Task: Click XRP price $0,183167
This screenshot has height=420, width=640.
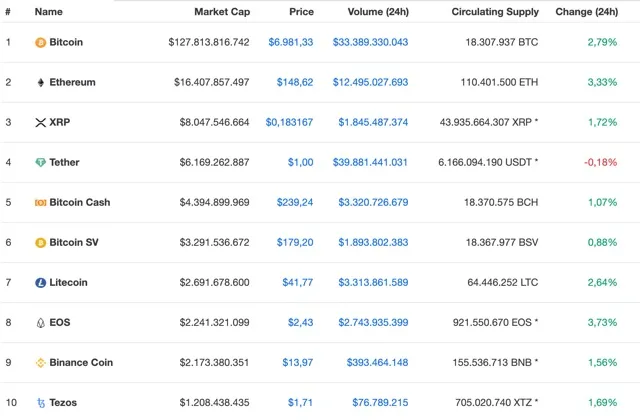Action: (289, 122)
